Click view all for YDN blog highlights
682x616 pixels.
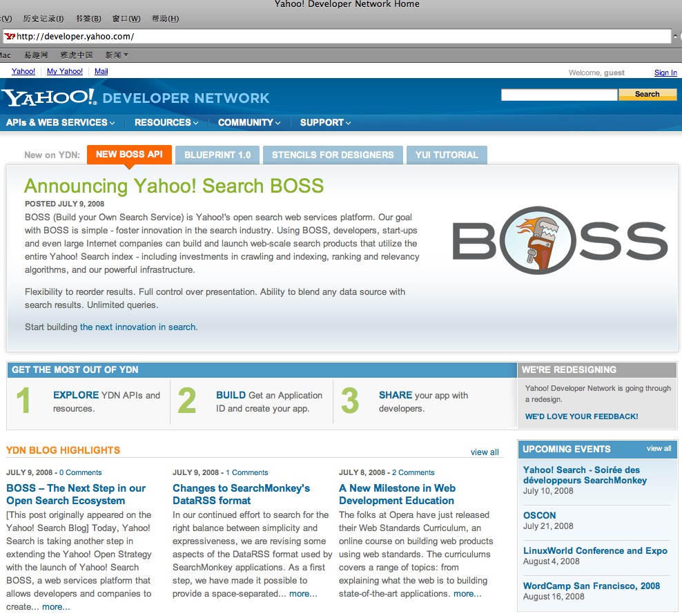(485, 452)
